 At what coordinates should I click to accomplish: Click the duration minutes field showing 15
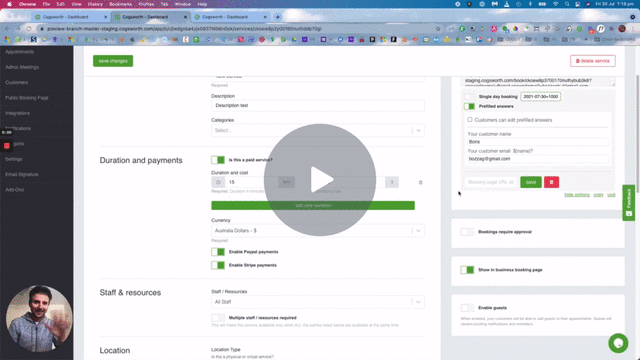tap(251, 182)
